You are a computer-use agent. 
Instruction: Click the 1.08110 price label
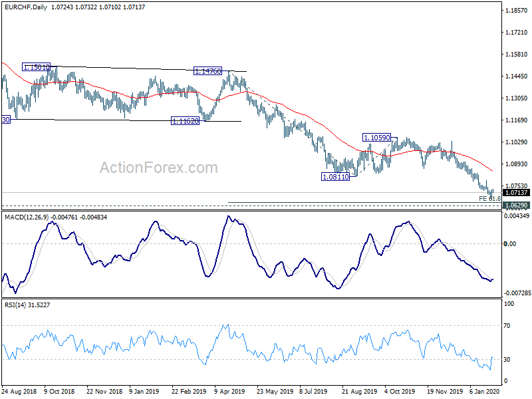point(336,177)
